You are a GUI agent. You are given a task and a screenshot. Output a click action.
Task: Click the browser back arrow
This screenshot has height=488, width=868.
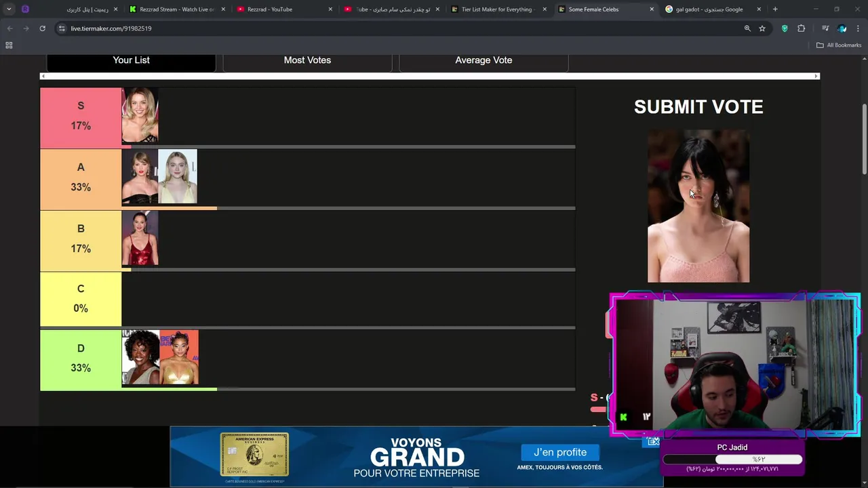point(9,28)
